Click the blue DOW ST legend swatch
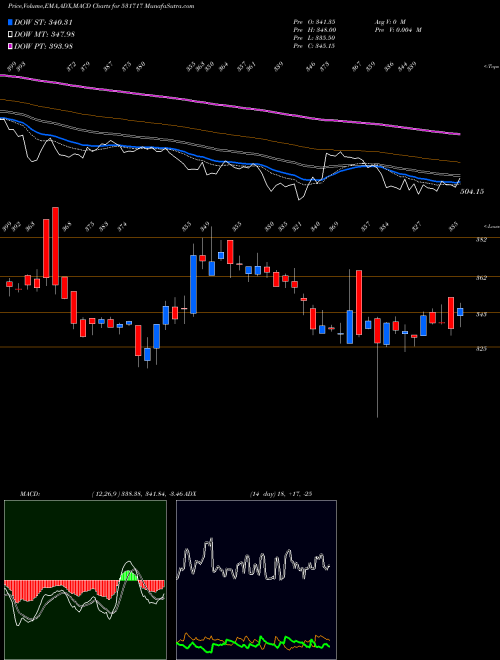 (x=10, y=22)
